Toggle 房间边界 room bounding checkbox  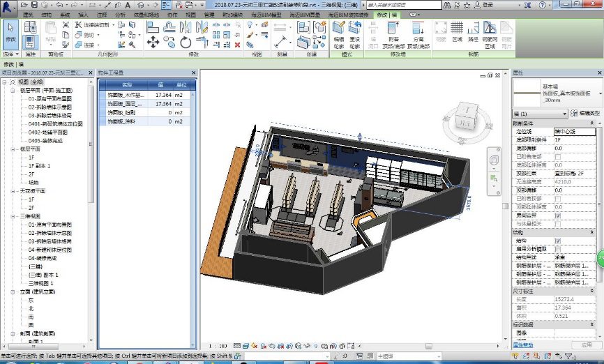tap(558, 215)
